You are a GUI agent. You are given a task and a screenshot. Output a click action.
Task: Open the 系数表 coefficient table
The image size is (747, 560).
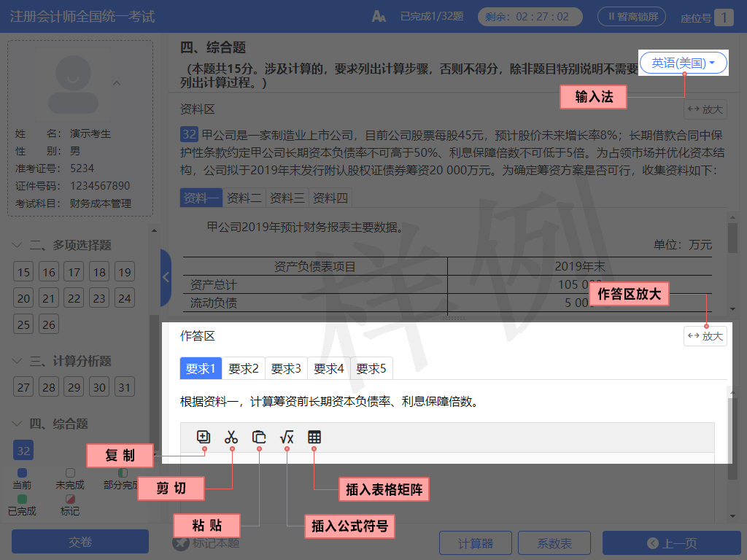554,542
